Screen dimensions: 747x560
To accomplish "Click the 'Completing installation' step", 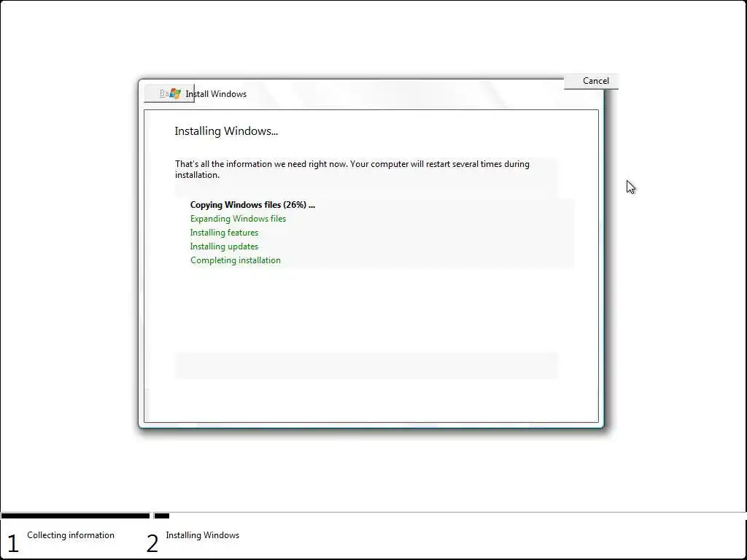I will click(236, 260).
